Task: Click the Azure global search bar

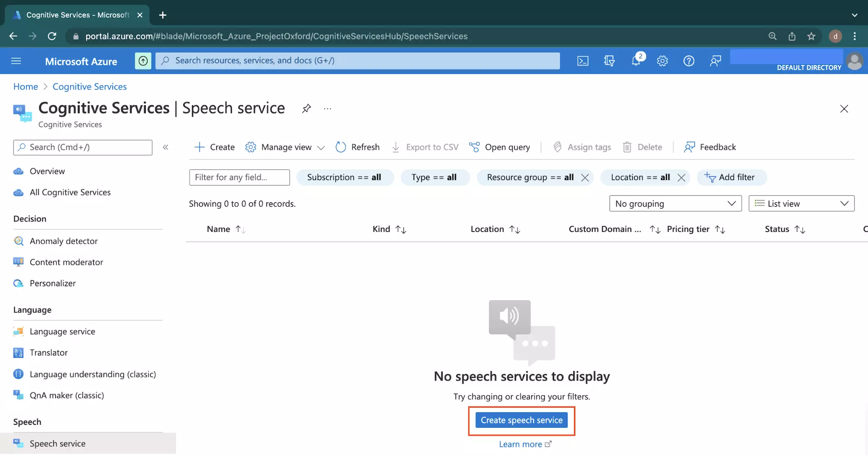Action: tap(357, 61)
